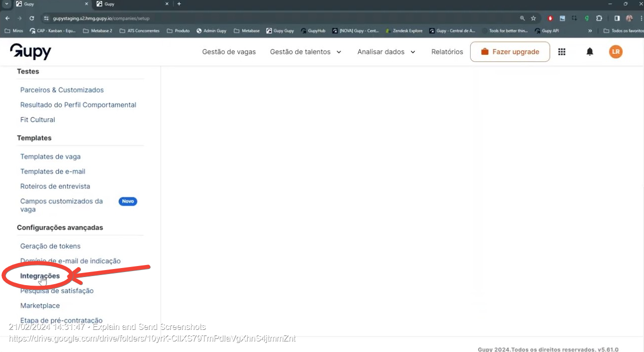This screenshot has height=352, width=644.
Task: Open the GupyHub bookmark
Action: tap(313, 31)
